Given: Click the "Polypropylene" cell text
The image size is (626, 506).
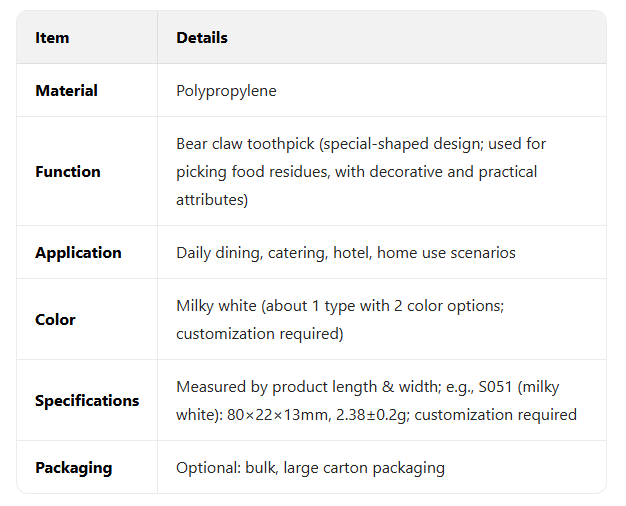Looking at the screenshot, I should pos(226,91).
